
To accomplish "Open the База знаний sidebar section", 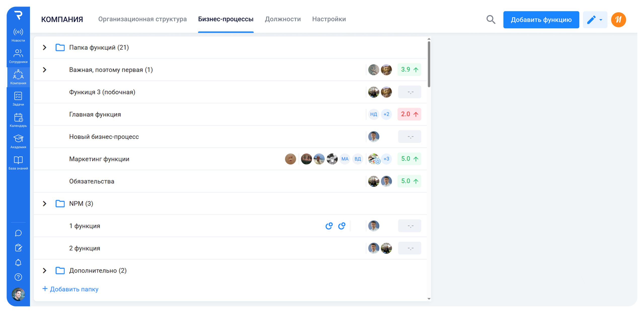I will click(18, 163).
